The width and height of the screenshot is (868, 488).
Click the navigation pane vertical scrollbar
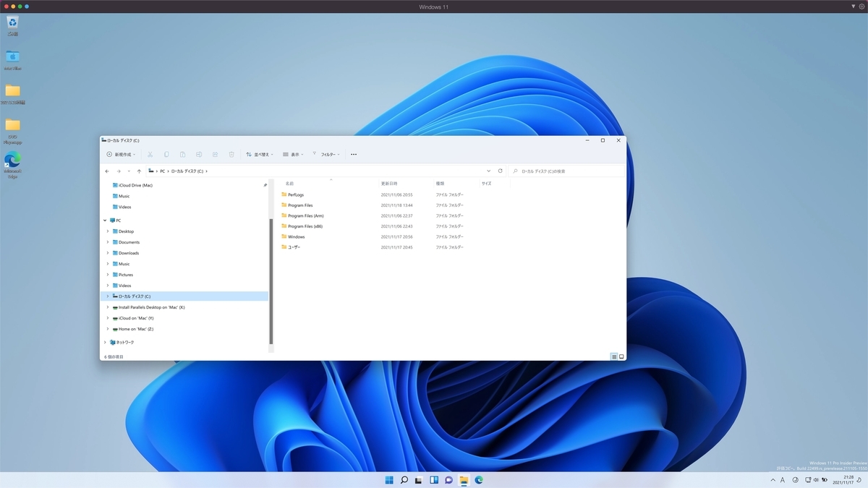(271, 281)
